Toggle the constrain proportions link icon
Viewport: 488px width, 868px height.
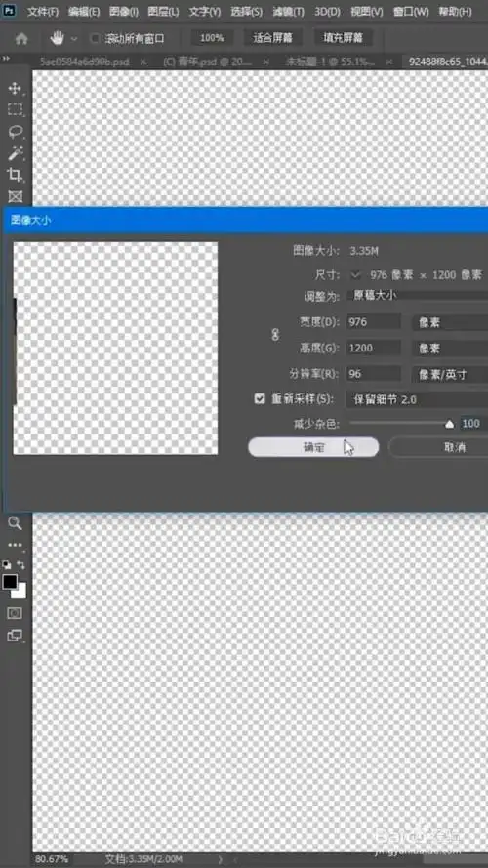click(275, 335)
